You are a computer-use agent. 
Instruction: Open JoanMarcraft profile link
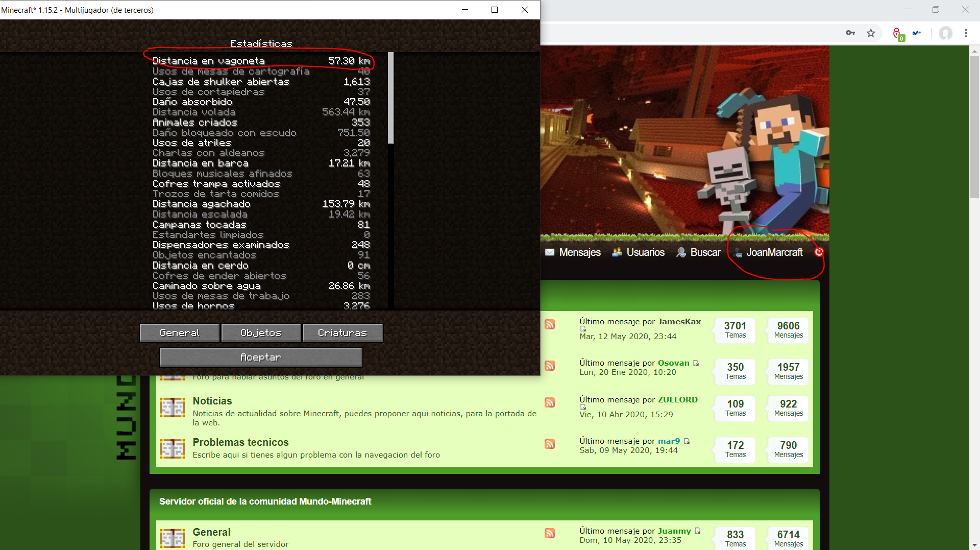774,252
